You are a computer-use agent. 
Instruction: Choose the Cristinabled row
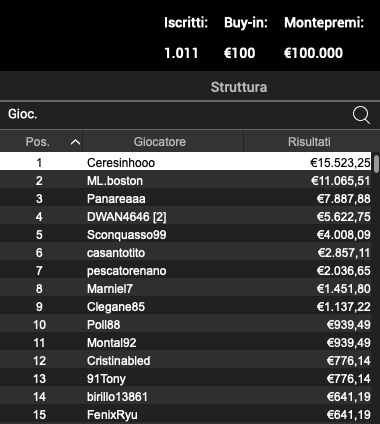[185, 361]
